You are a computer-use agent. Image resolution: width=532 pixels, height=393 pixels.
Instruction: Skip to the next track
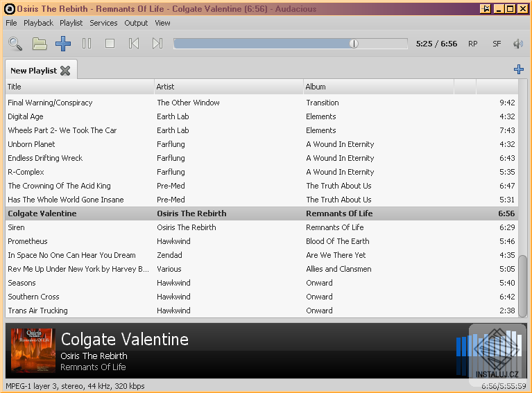pos(157,44)
